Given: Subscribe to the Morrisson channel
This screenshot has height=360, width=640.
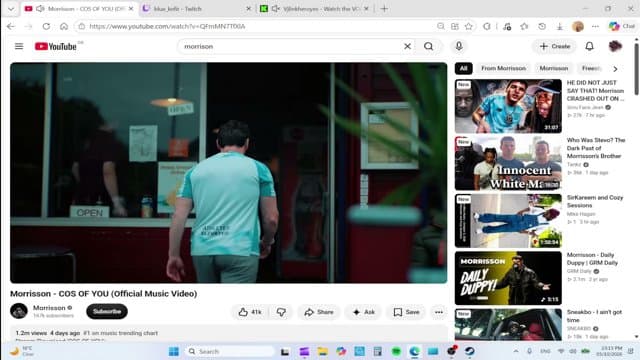Looking at the screenshot, I should 107,311.
